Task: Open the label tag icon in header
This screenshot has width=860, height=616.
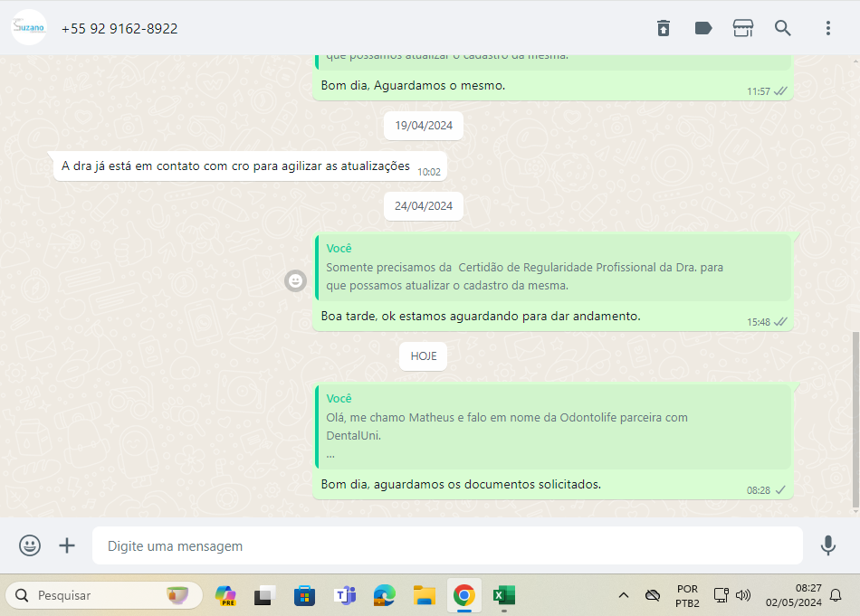Action: tap(703, 28)
